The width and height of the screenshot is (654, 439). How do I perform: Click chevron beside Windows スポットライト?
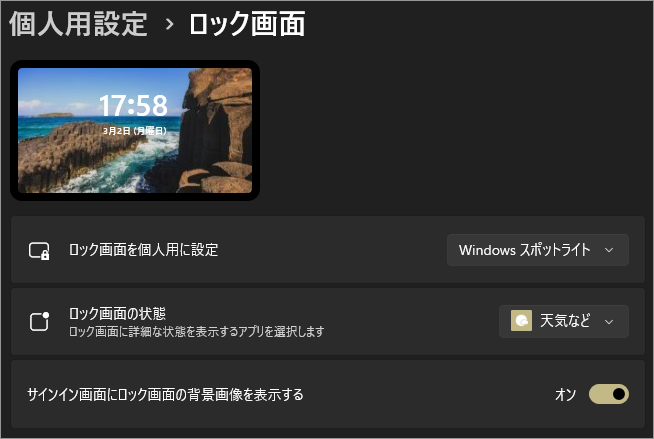[x=609, y=251]
